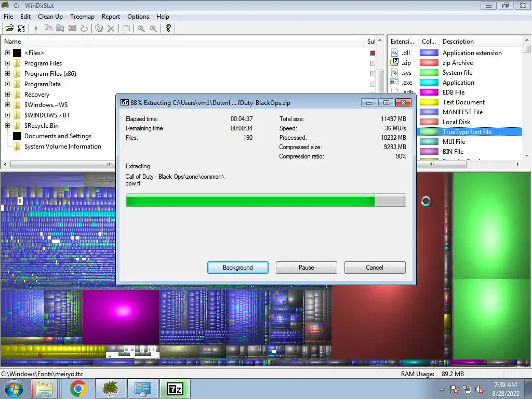Click the large magenta treemap block
532x399 pixels.
pyautogui.click(x=121, y=317)
